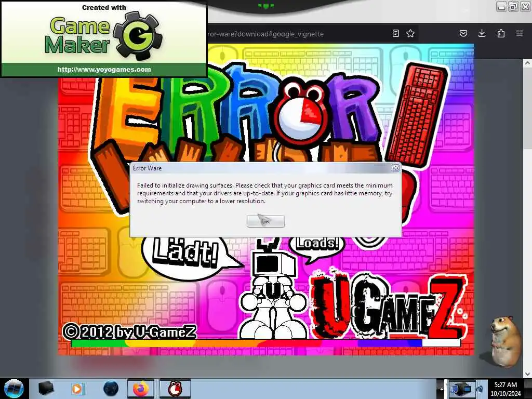This screenshot has height=399, width=532.
Task: Open the Windows Start orb
Action: point(14,389)
